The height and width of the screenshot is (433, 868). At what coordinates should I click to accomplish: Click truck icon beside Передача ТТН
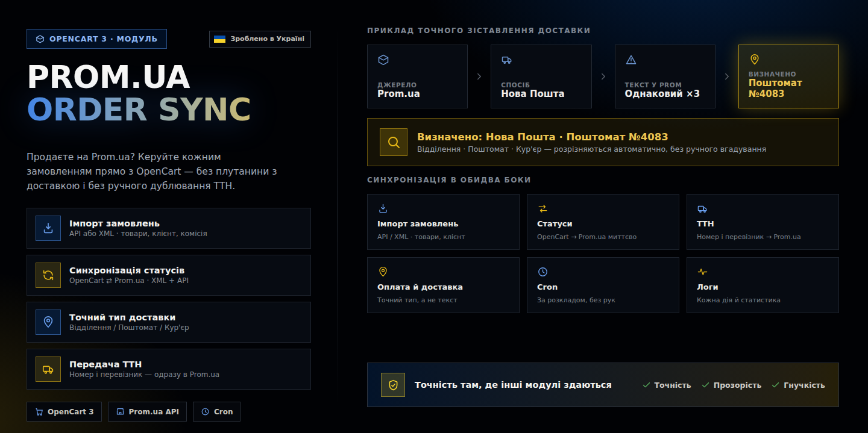click(48, 369)
